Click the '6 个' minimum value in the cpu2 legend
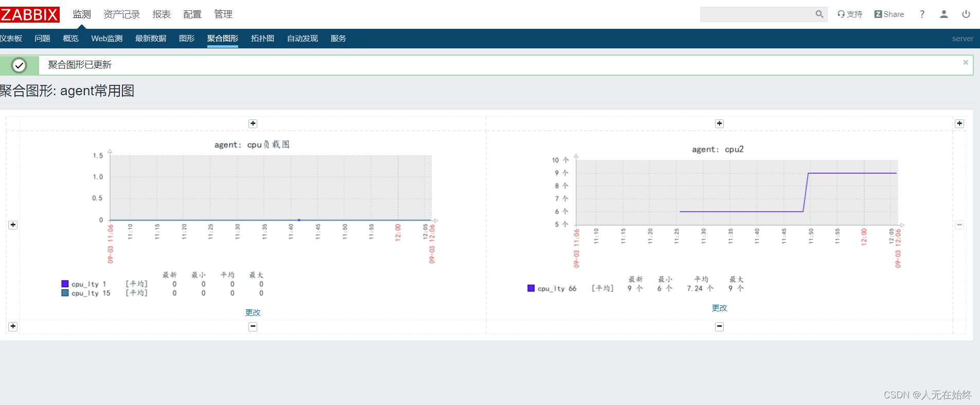Screen dimensions: 980x405 pyautogui.click(x=665, y=289)
